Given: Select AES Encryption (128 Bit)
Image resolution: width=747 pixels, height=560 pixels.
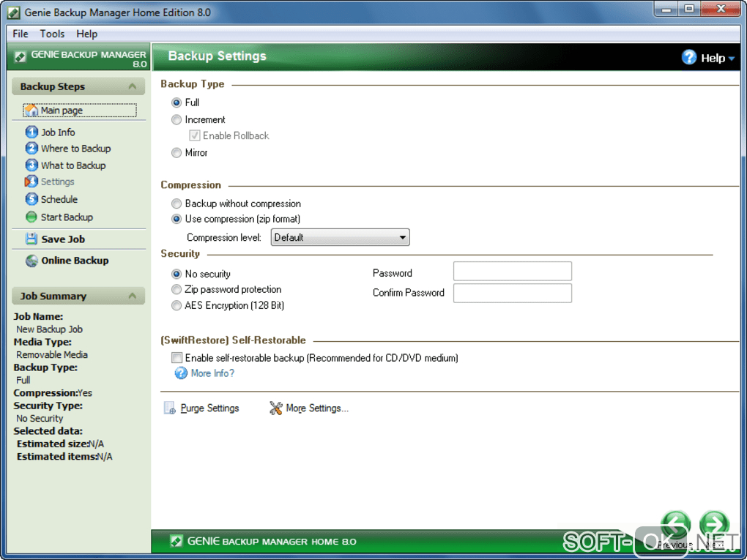Looking at the screenshot, I should pyautogui.click(x=176, y=306).
